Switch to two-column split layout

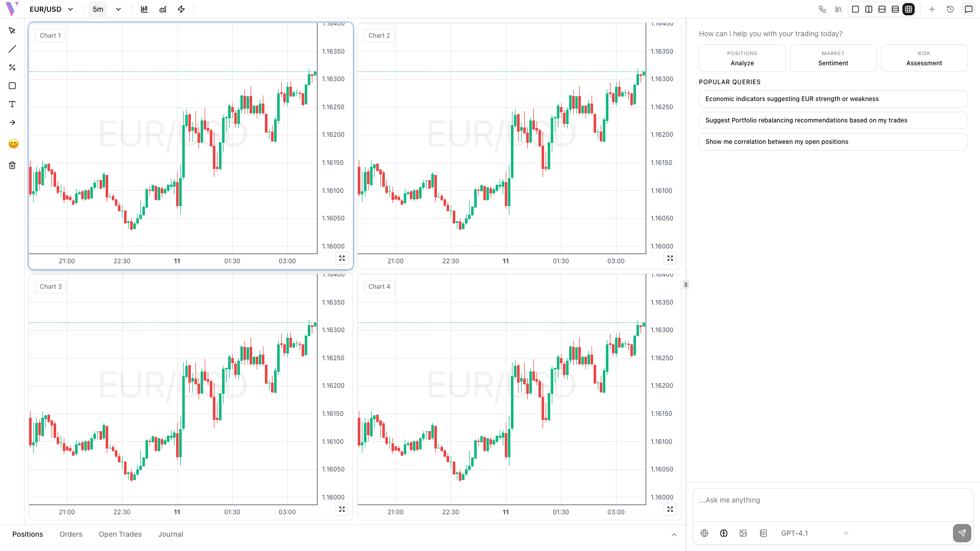pyautogui.click(x=869, y=9)
